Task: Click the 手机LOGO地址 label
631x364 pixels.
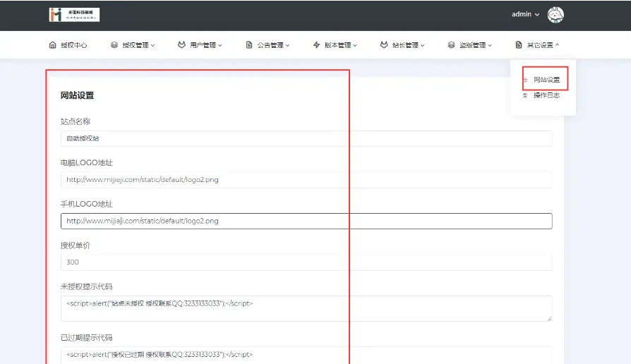Action: point(87,205)
